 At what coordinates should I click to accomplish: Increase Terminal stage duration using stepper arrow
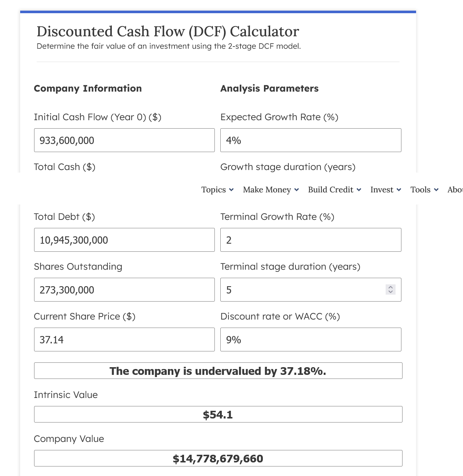tap(390, 287)
